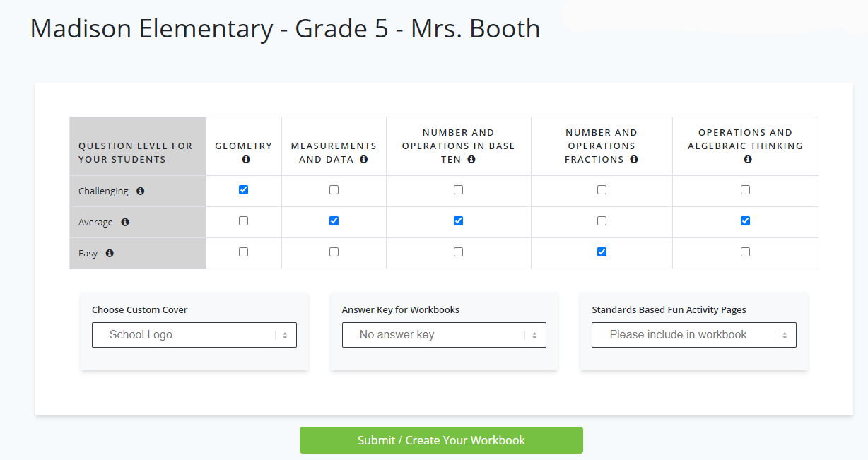Viewport: 868px width, 460px height.
Task: Open the Choose Custom Cover dropdown
Action: (194, 335)
